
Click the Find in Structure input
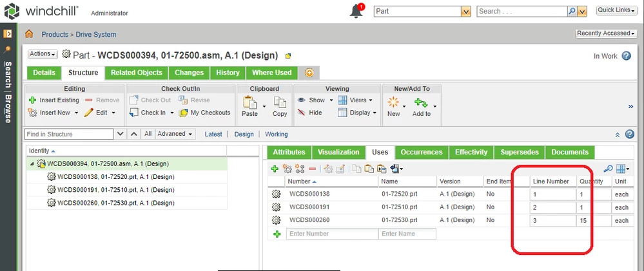pyautogui.click(x=70, y=134)
